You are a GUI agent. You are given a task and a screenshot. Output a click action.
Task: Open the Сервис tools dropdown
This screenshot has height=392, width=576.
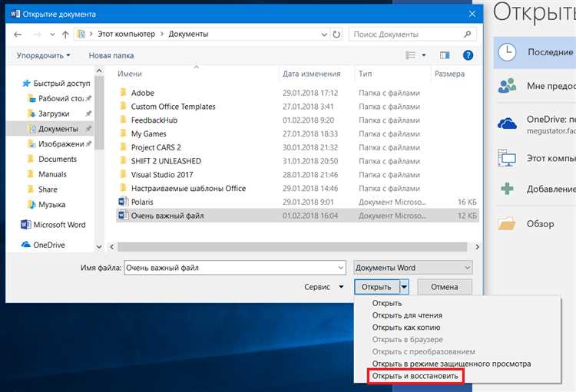[x=323, y=287]
